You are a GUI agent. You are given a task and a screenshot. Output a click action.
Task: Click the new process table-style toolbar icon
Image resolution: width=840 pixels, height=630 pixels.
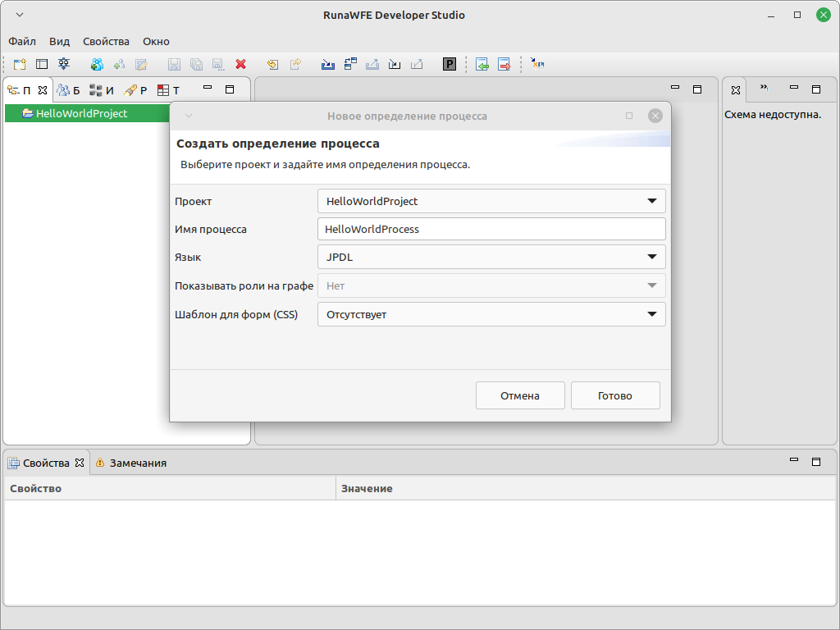click(x=42, y=64)
